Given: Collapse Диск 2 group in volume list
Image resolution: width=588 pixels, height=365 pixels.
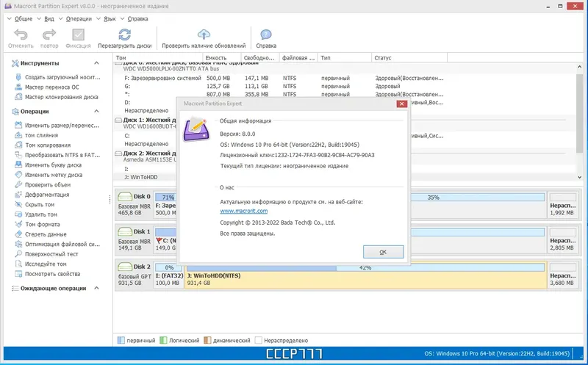Looking at the screenshot, I should pyautogui.click(x=118, y=153).
